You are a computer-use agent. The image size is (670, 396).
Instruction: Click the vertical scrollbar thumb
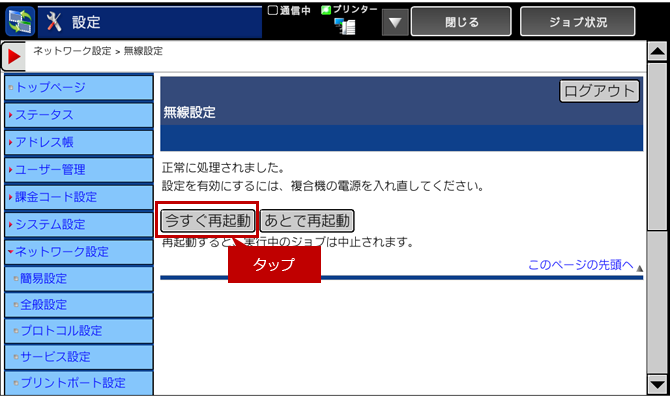pyautogui.click(x=657, y=147)
